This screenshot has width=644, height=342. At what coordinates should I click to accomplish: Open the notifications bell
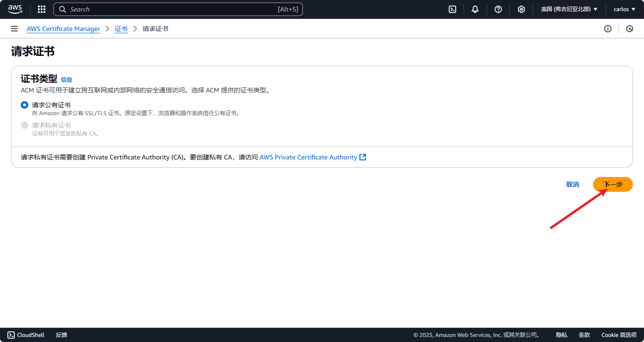pos(475,9)
